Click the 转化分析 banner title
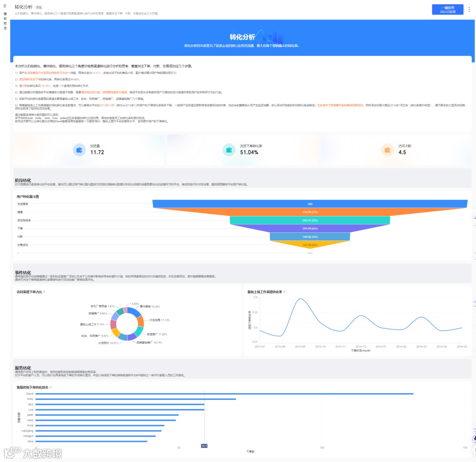 (242, 37)
